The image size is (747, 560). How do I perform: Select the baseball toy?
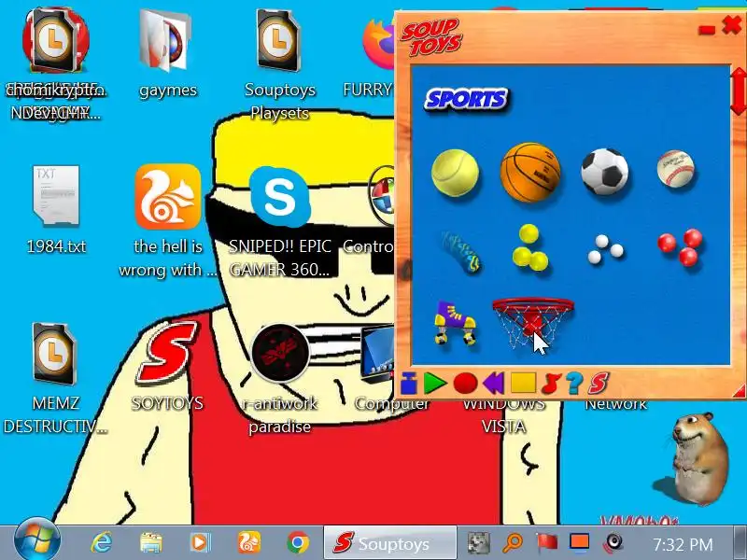click(675, 169)
